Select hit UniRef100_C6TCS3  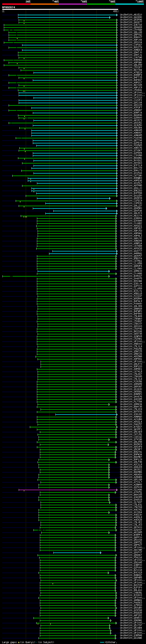[x=131, y=98]
